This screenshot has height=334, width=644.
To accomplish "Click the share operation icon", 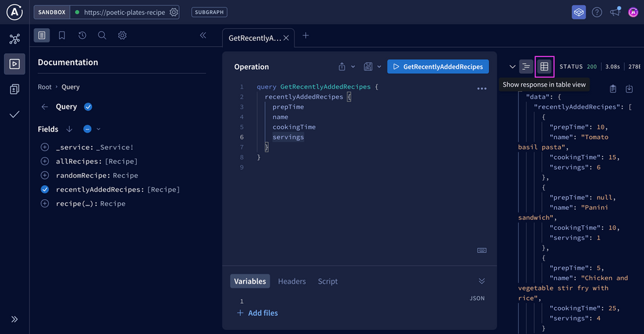I will point(341,66).
